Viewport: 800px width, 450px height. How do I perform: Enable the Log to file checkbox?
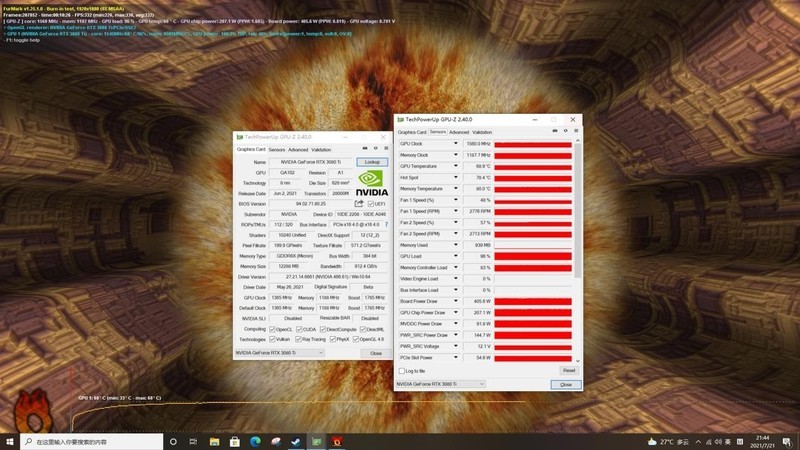click(x=402, y=371)
